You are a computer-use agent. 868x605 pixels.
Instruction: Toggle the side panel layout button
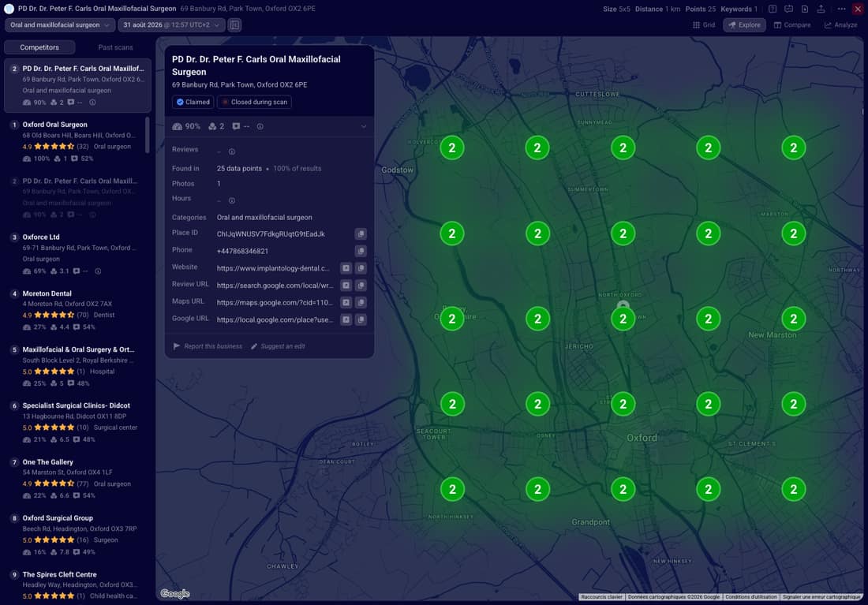(x=234, y=25)
